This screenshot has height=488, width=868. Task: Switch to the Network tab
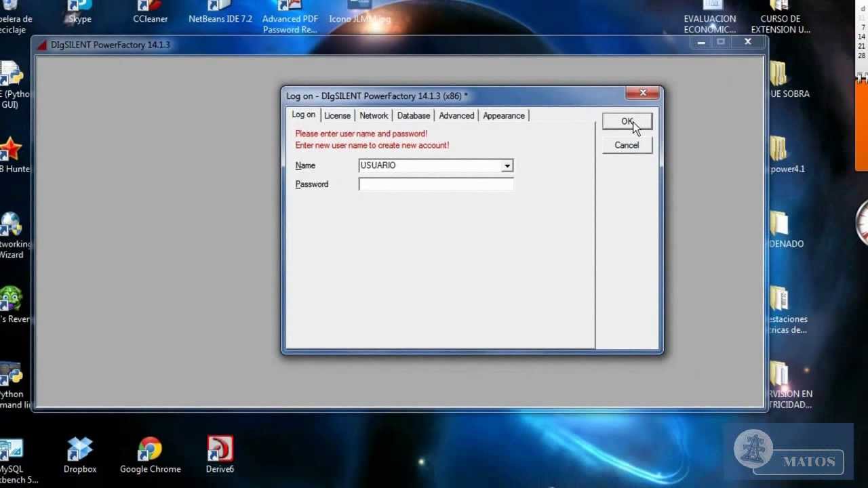374,116
